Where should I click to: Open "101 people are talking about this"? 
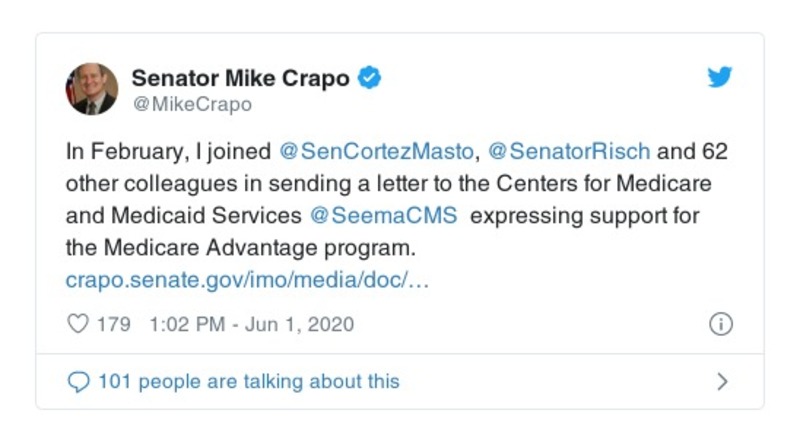247,381
